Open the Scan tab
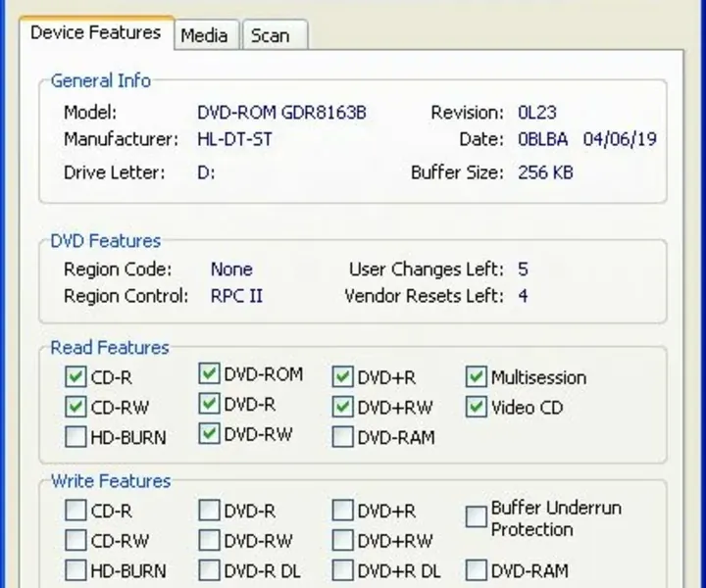This screenshot has height=588, width=706. [270, 35]
